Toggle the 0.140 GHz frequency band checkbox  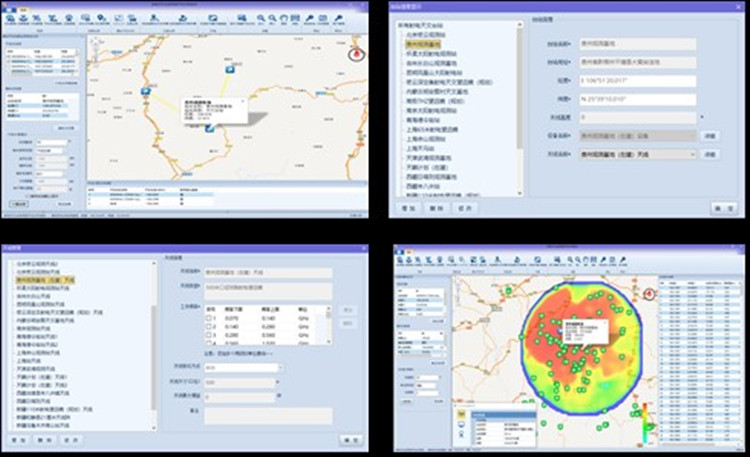(209, 328)
